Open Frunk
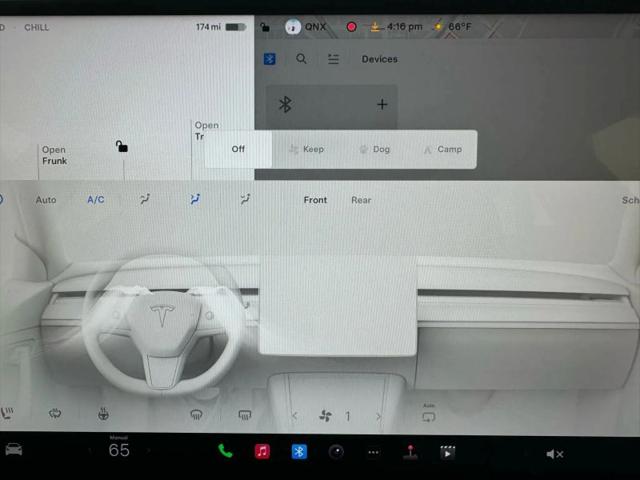This screenshot has height=480, width=640. (x=54, y=155)
